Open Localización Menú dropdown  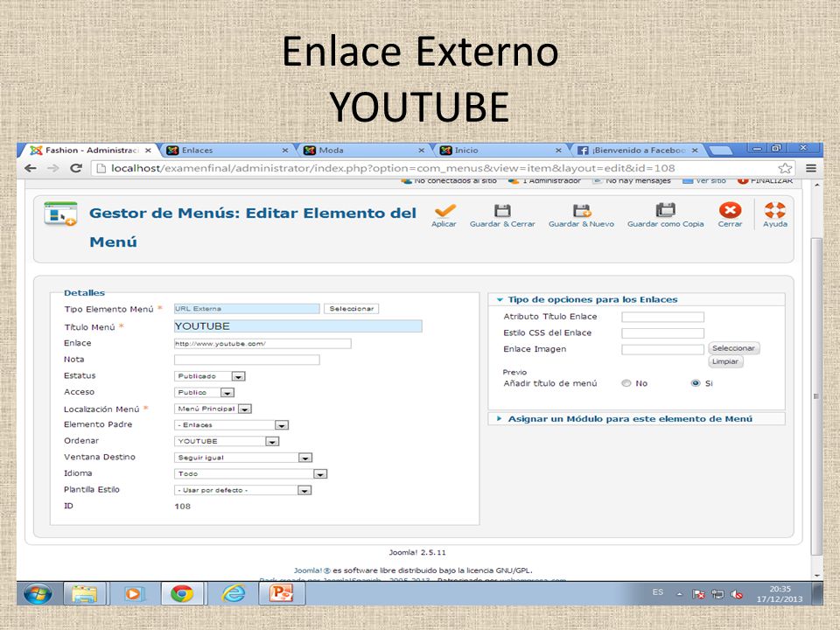[x=213, y=409]
